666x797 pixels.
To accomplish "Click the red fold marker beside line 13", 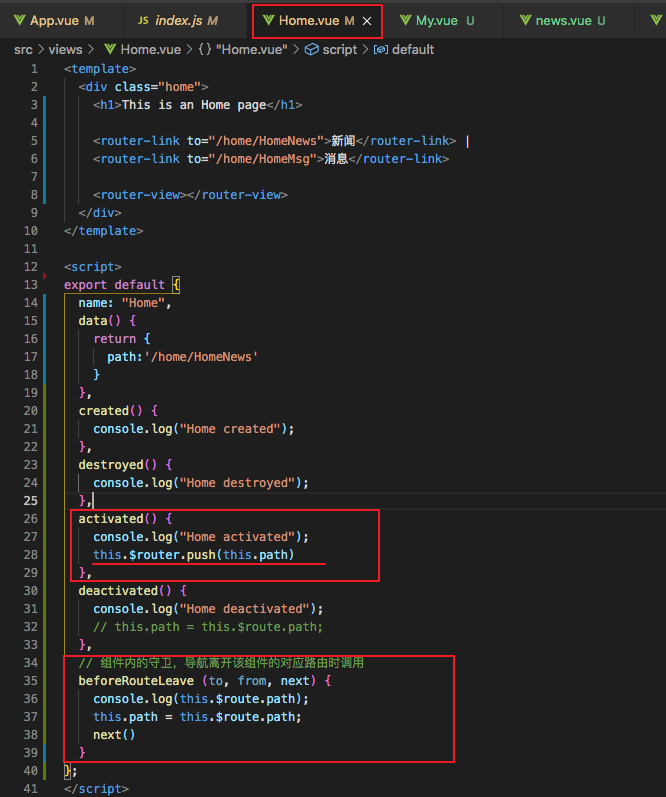I will tap(45, 276).
